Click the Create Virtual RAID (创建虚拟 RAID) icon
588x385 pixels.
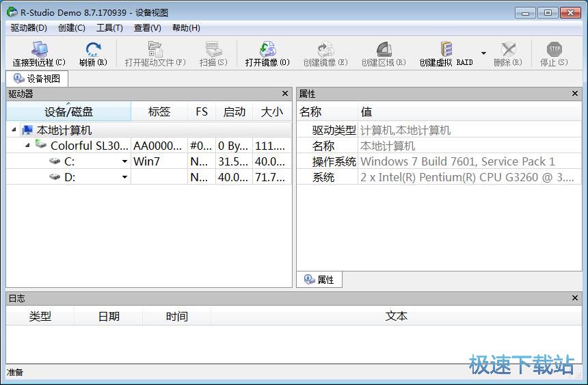click(446, 49)
